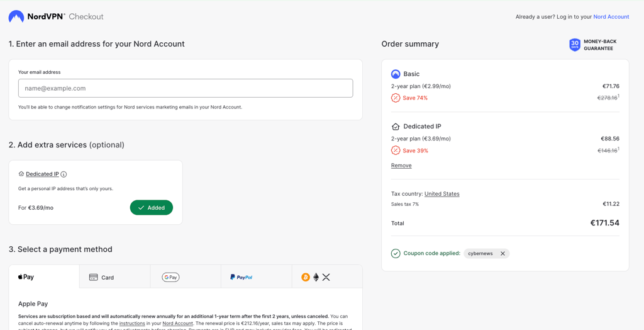The height and width of the screenshot is (330, 644).
Task: Click the NordVPN mountain logo icon
Action: click(x=16, y=16)
